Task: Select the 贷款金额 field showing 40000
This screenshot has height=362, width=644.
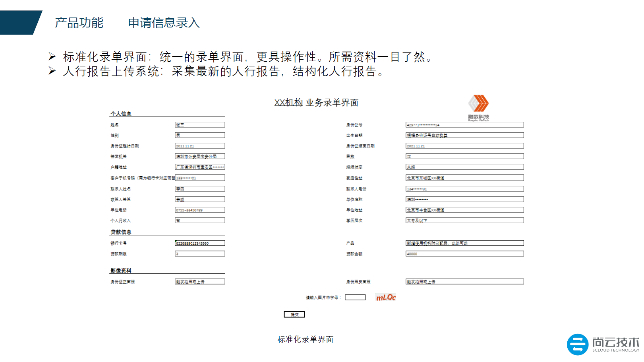Action: [464, 254]
